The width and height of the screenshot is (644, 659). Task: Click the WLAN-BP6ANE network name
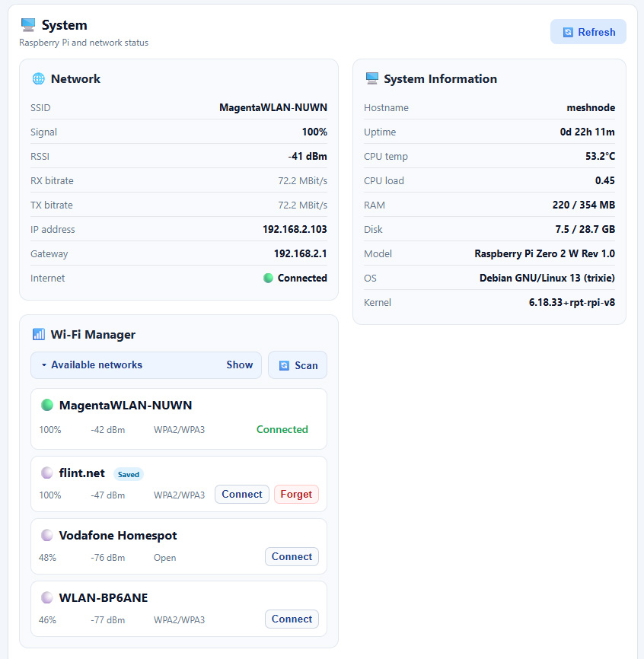[104, 597]
